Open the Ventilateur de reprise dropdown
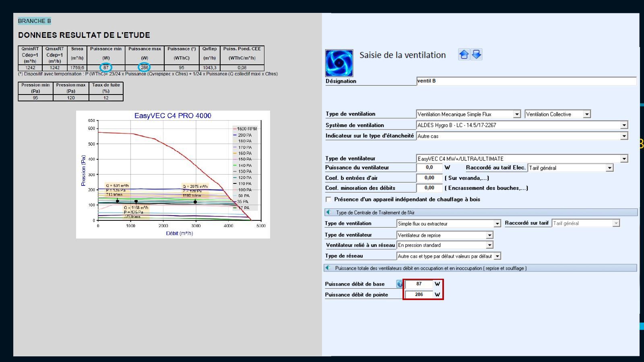Screen dimensions: 644x362 click(489, 235)
